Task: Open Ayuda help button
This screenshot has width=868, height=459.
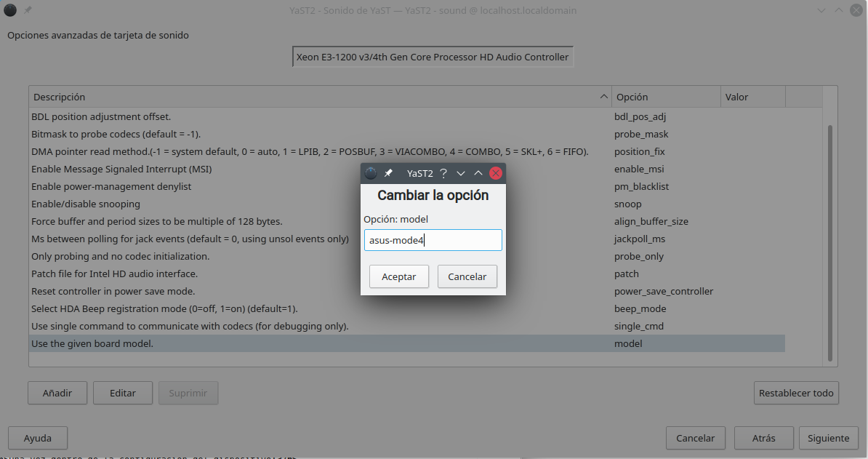Action: [38, 438]
